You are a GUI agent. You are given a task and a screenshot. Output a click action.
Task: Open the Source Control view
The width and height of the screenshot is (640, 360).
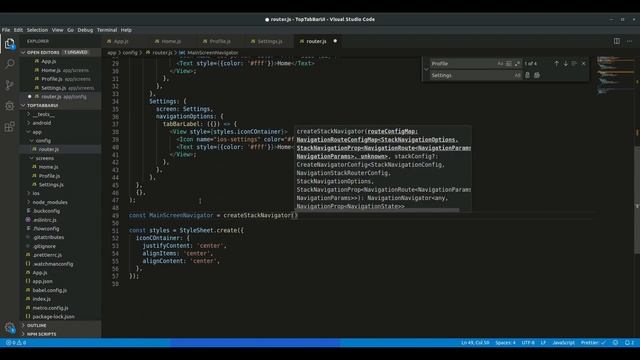point(9,85)
